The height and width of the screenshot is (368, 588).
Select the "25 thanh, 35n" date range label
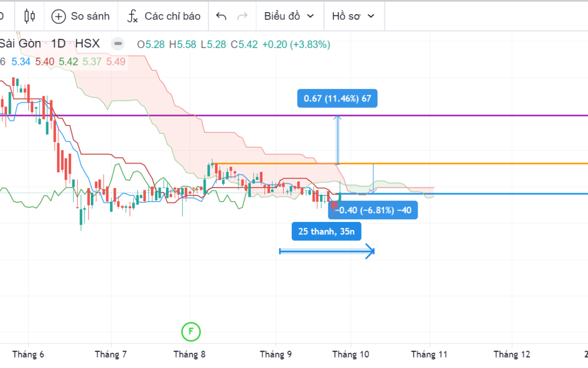tap(327, 231)
